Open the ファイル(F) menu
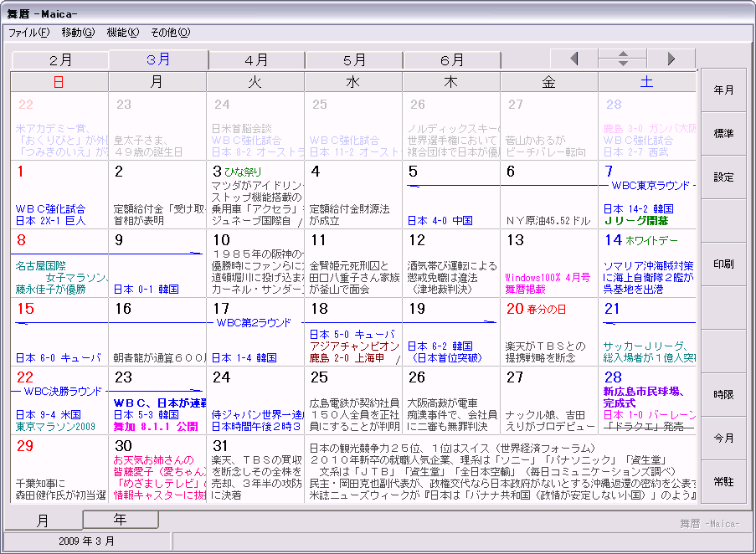This screenshot has width=756, height=554. click(x=28, y=33)
